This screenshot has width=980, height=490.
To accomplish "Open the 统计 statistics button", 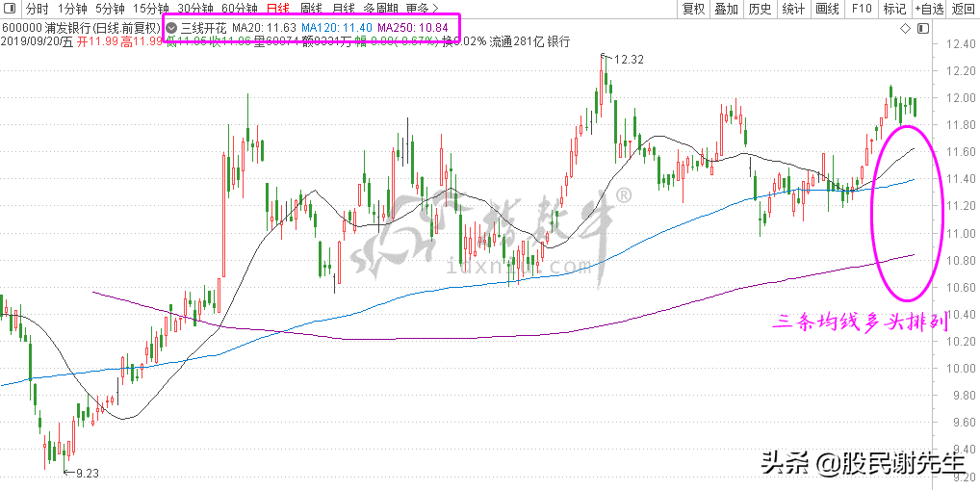I will 794,9.
